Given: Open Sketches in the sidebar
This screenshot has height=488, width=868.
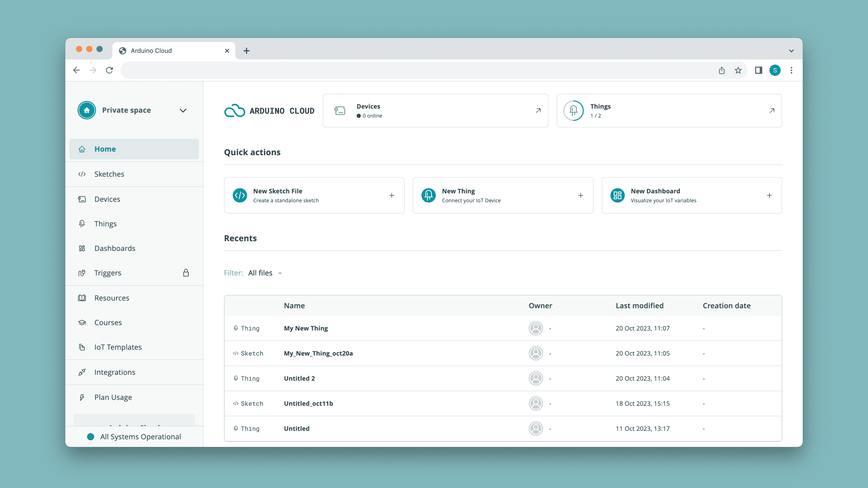Looking at the screenshot, I should [109, 174].
